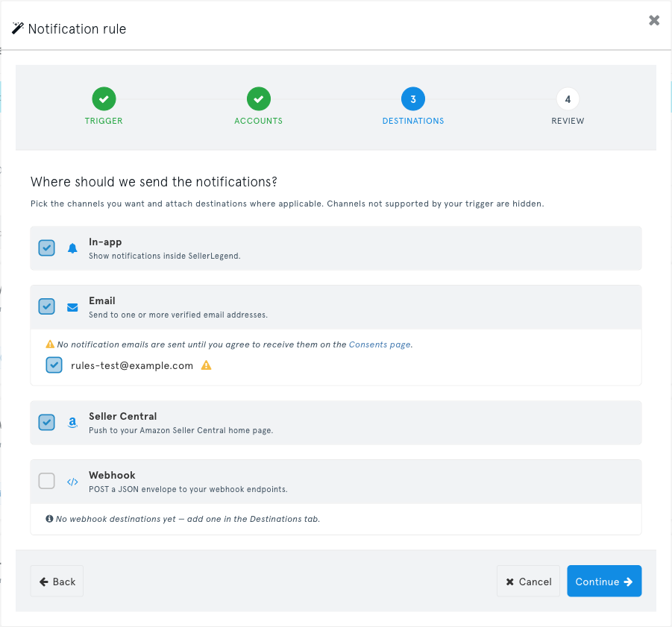Click the DESTINATIONS step label
The width and height of the screenshot is (672, 627).
pos(413,121)
